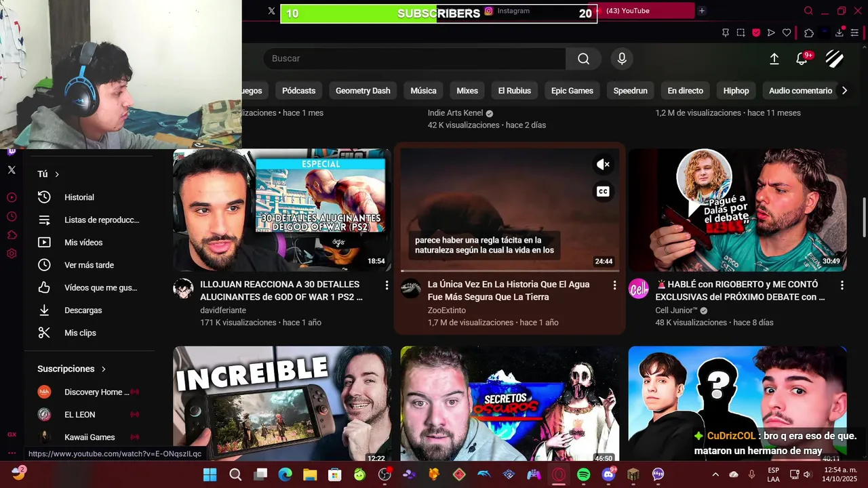Image resolution: width=868 pixels, height=488 pixels.
Task: Open YouTube notifications bell
Action: coord(802,59)
